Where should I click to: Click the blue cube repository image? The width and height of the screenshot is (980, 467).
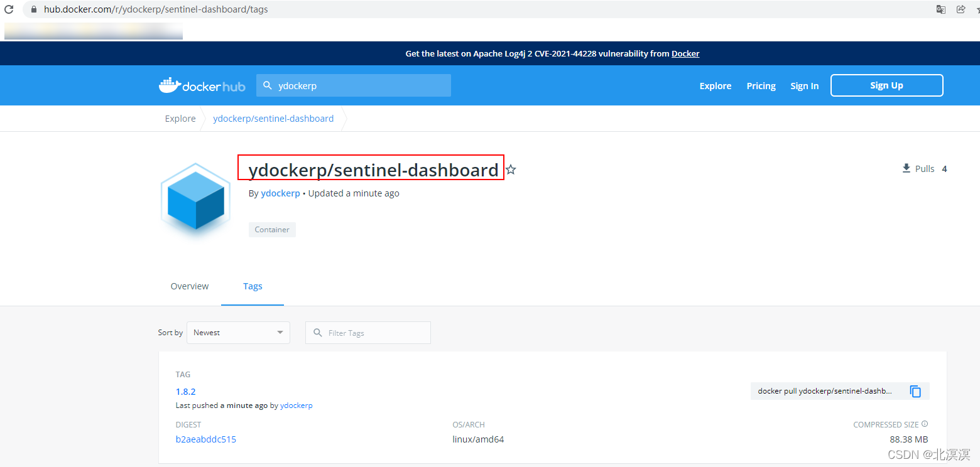(196, 200)
